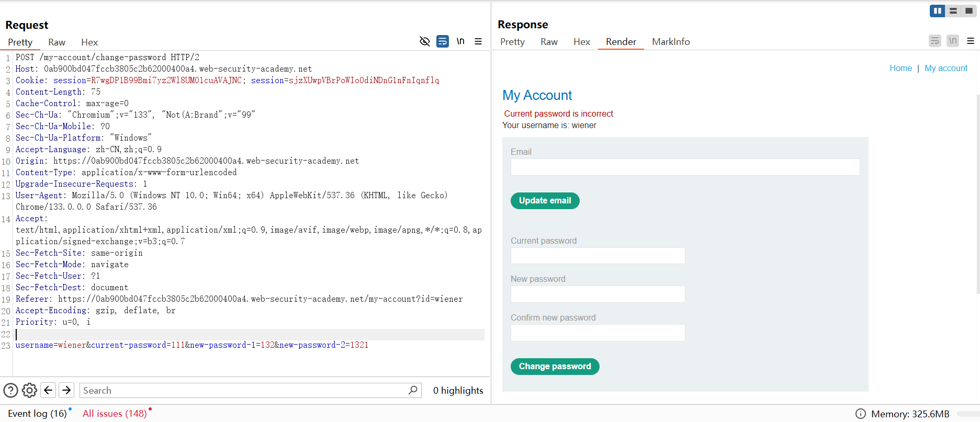Open search settings gear icon
Viewport: 980px width, 422px height.
tap(29, 390)
